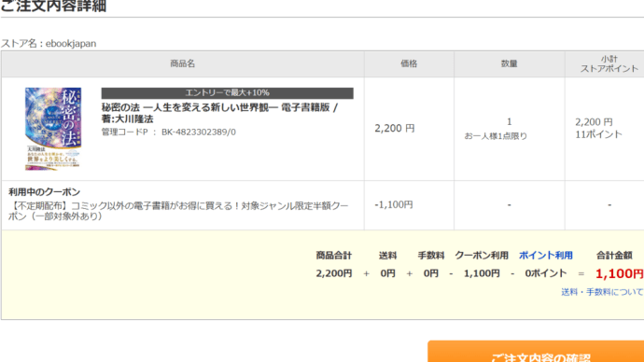Click the 【不定期配布】 coupon description text
644x362 pixels.
[178, 211]
